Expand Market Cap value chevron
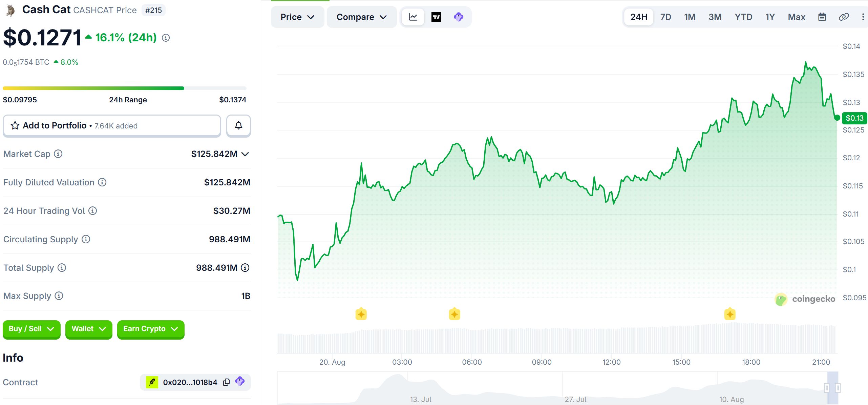 [245, 154]
